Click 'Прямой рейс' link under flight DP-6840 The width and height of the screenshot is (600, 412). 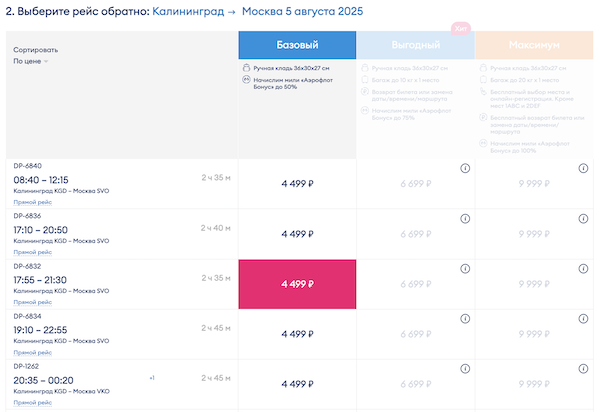33,201
